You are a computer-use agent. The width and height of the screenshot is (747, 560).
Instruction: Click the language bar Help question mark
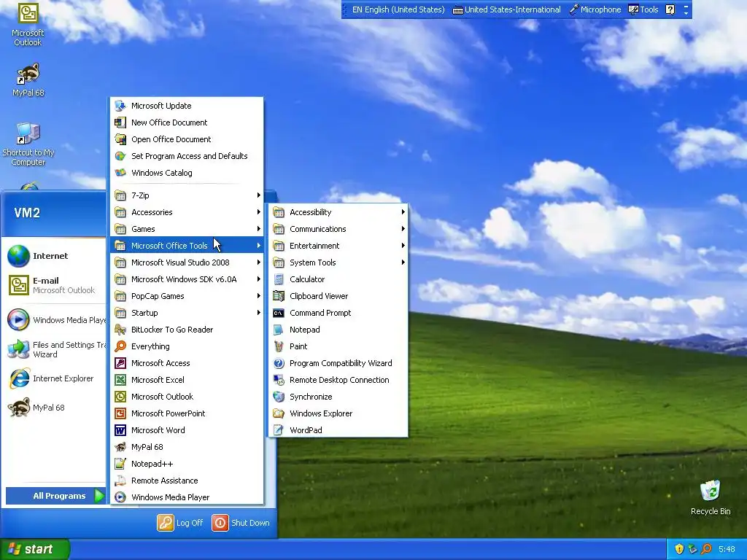pyautogui.click(x=670, y=9)
